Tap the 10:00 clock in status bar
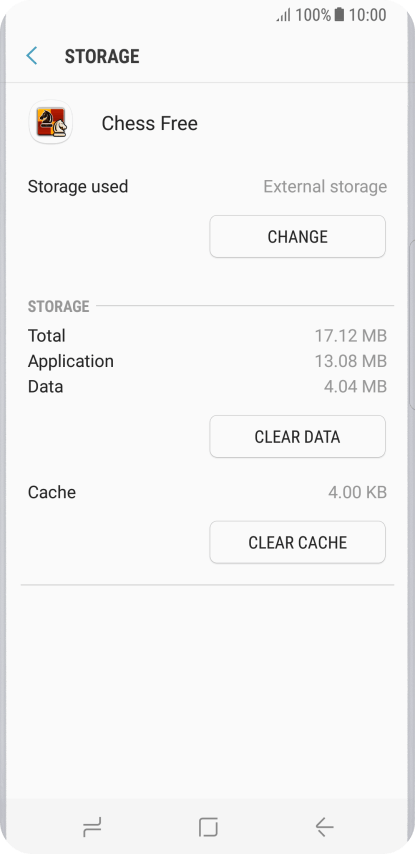Viewport: 415px width, 854px height. pyautogui.click(x=368, y=15)
